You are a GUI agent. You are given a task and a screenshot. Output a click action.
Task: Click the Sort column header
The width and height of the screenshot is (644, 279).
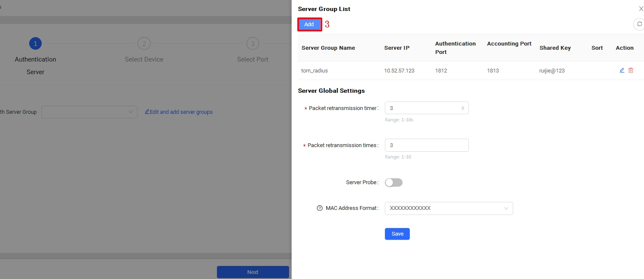pyautogui.click(x=597, y=48)
